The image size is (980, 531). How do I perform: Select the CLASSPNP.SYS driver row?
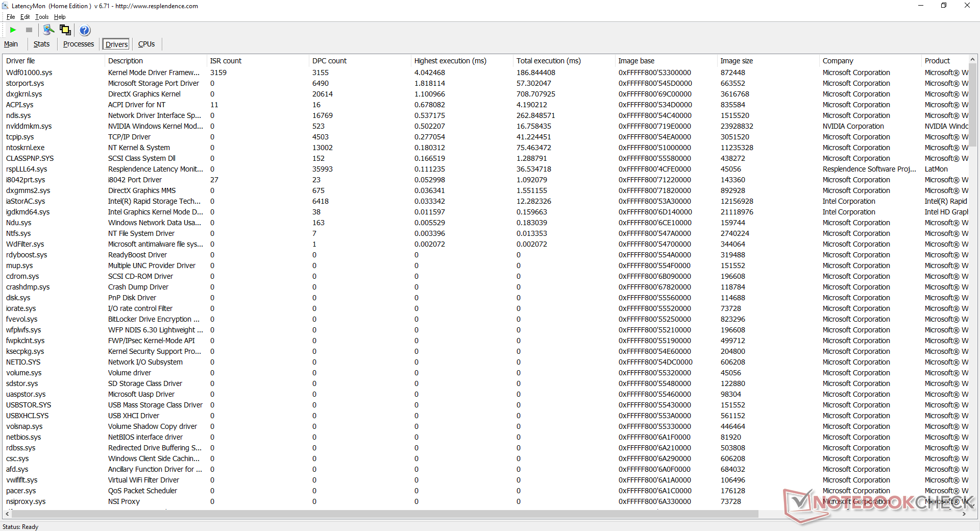[485, 158]
